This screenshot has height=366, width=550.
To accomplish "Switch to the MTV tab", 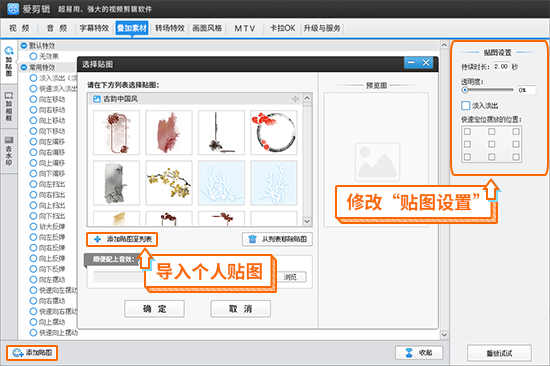I will tap(245, 28).
